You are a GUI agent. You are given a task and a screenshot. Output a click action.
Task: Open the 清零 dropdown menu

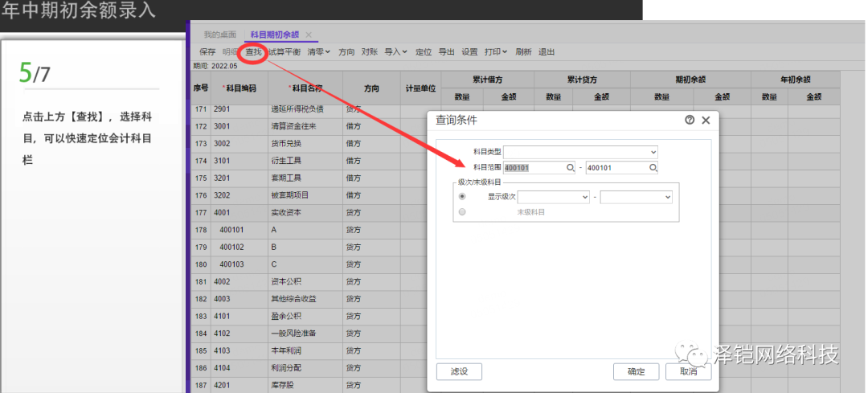[319, 51]
